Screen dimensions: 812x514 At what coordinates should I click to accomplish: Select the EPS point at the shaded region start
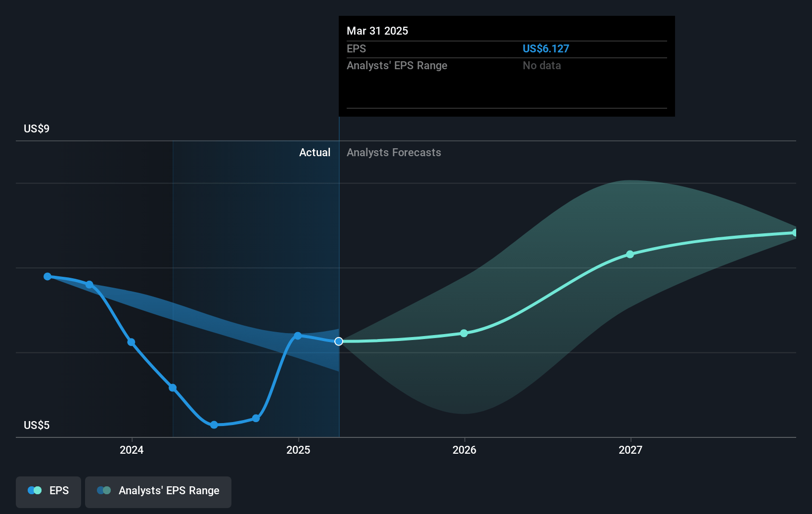tap(173, 387)
